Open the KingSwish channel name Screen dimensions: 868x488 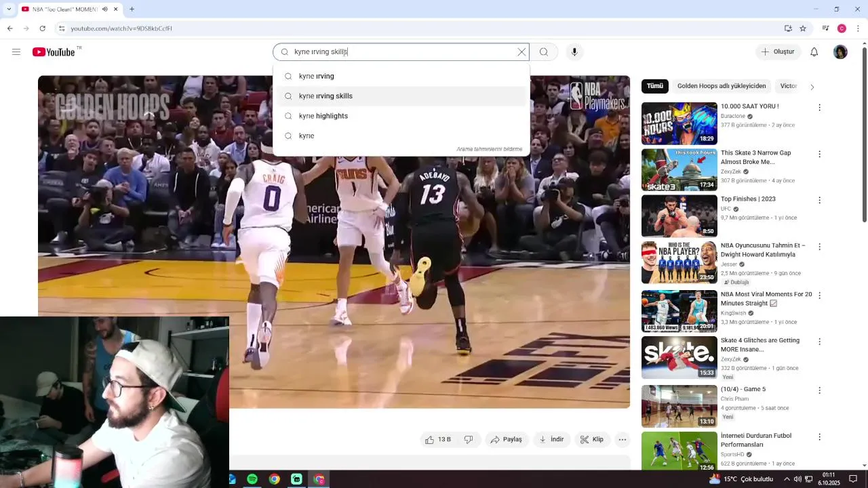pos(733,313)
